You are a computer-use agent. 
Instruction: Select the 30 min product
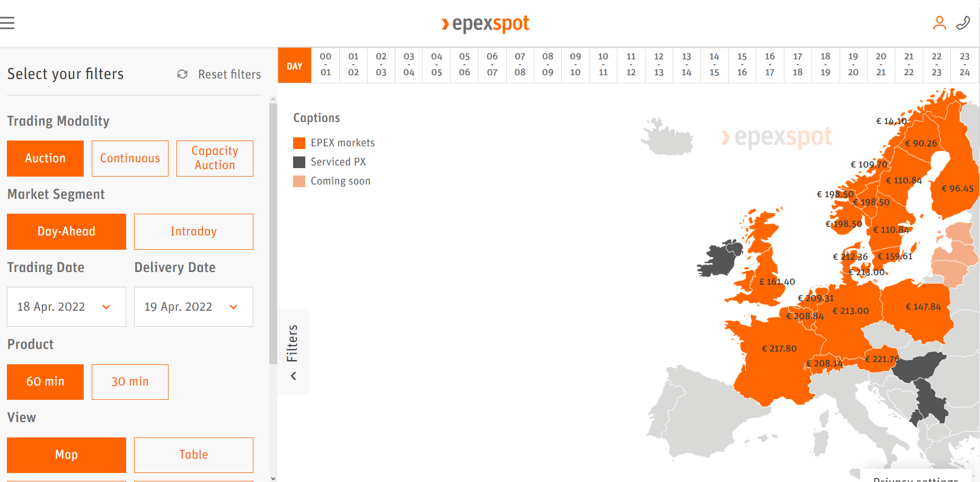click(x=130, y=382)
